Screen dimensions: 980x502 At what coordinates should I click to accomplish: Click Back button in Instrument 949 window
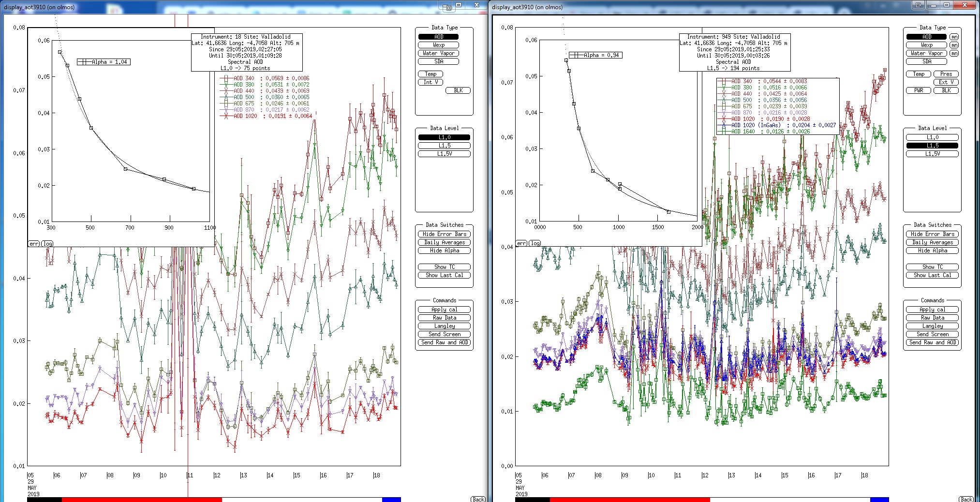click(966, 499)
